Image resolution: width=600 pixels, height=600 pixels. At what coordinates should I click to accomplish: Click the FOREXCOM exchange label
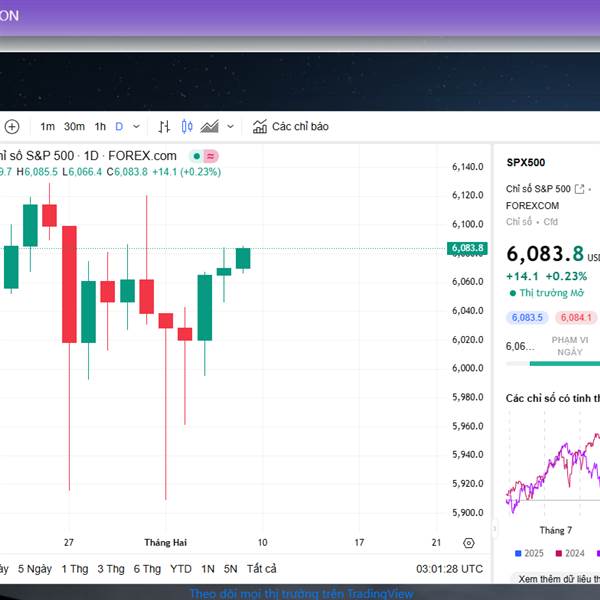pos(532,206)
